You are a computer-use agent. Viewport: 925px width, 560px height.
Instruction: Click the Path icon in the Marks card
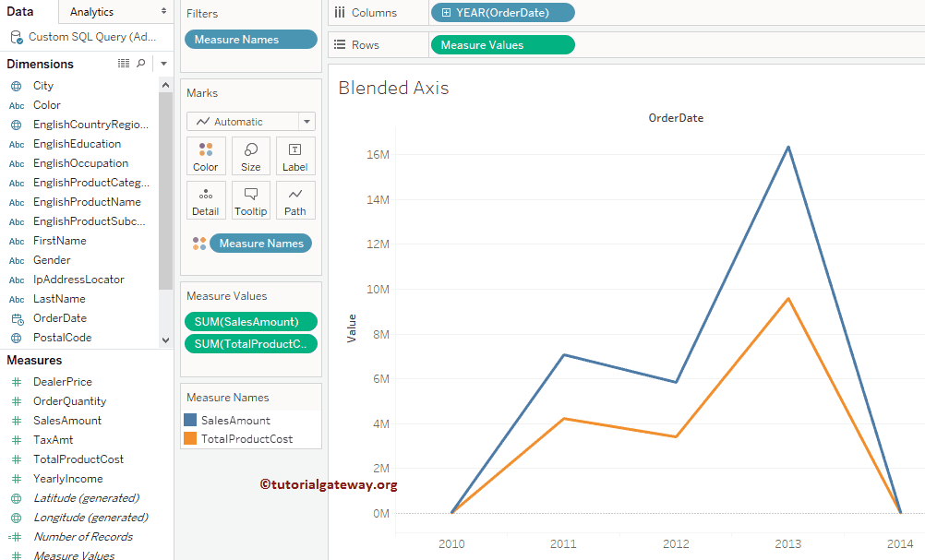point(294,199)
